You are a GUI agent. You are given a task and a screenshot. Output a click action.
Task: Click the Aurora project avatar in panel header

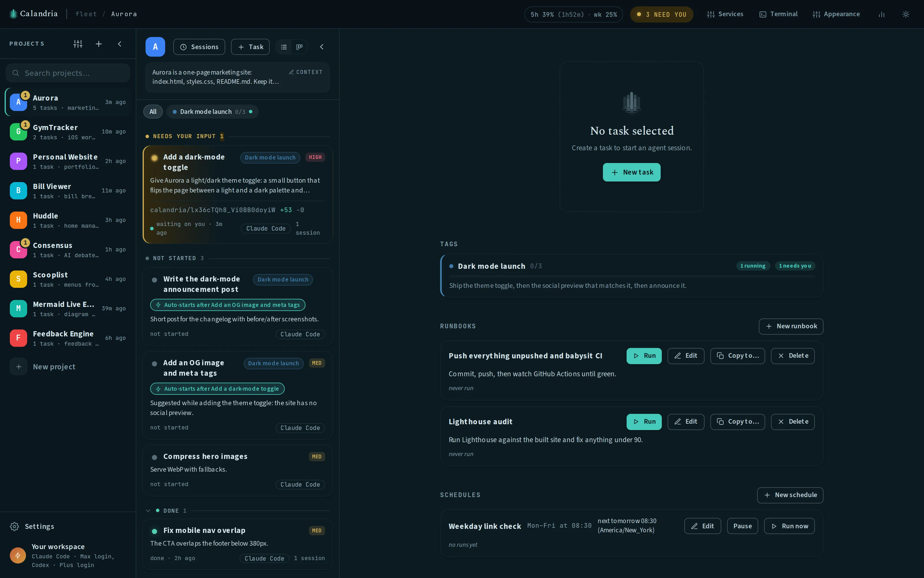(155, 47)
